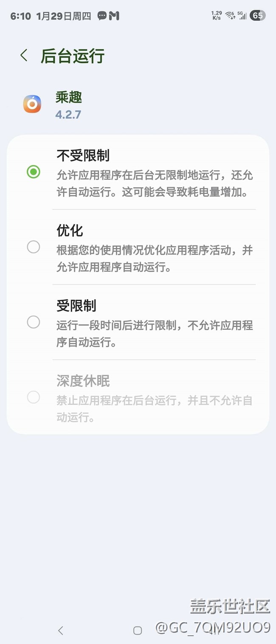Tap the 5G signal strength icon
The width and height of the screenshot is (276, 644).
tap(242, 16)
